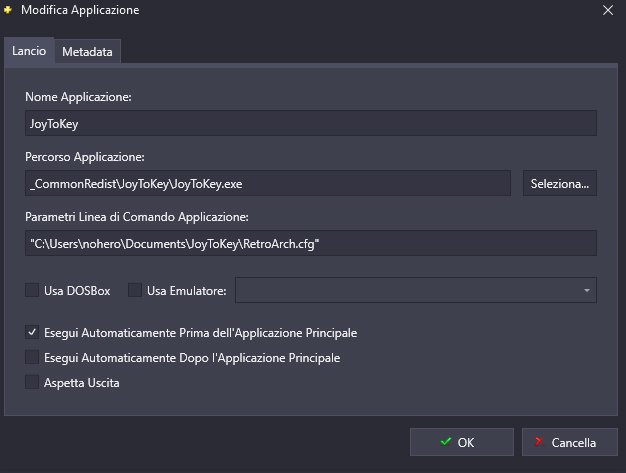This screenshot has width=626, height=473.
Task: Click the Usa Emulatore label text
Action: (x=186, y=291)
